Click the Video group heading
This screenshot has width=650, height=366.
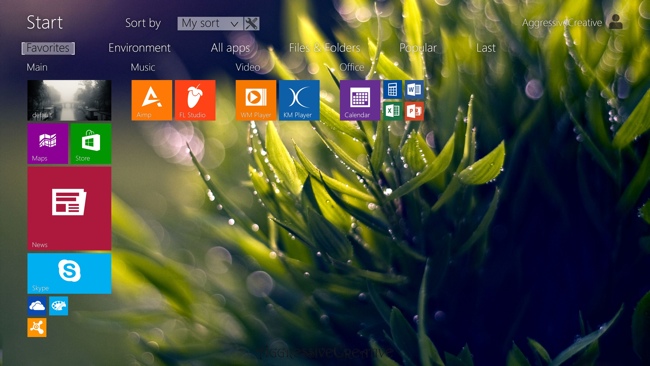click(248, 67)
